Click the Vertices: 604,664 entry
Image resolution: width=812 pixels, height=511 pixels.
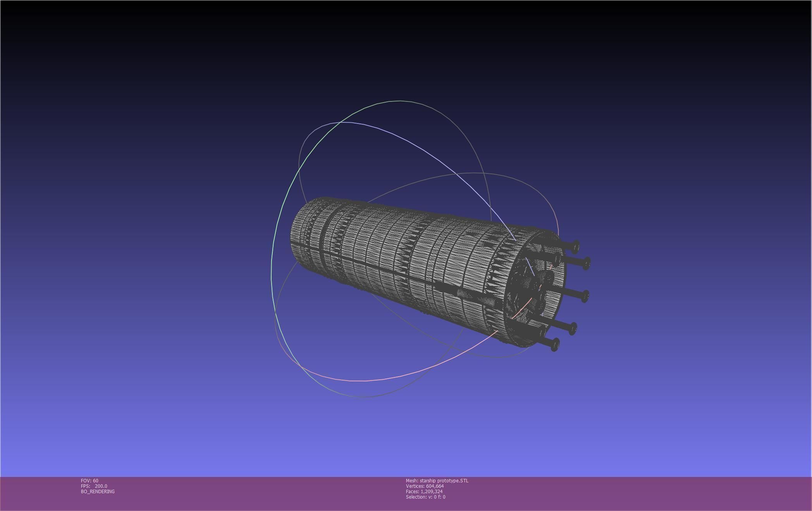click(x=425, y=486)
